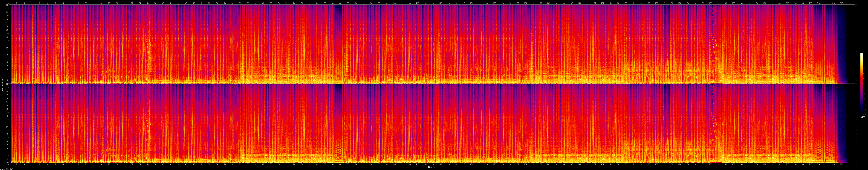868x170 pixels.
Task: Click the 'Created by SoX' caption
Action: click(x=6, y=169)
